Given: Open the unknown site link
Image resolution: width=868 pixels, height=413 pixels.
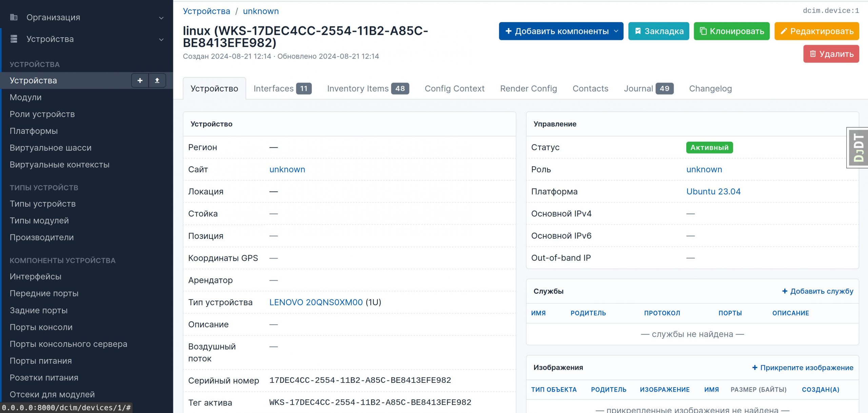Looking at the screenshot, I should [287, 169].
